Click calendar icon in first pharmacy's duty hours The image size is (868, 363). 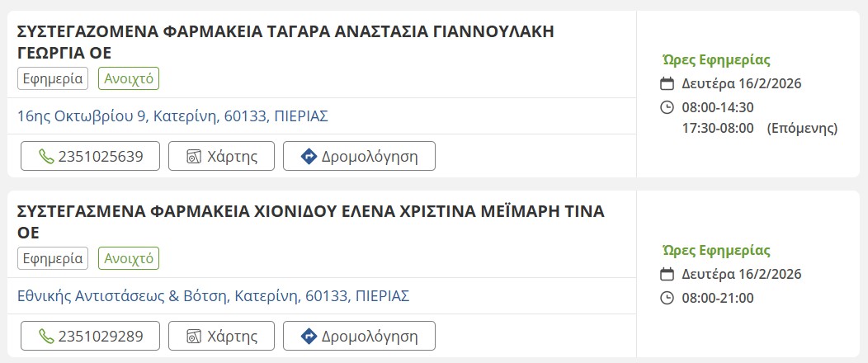[x=668, y=83]
